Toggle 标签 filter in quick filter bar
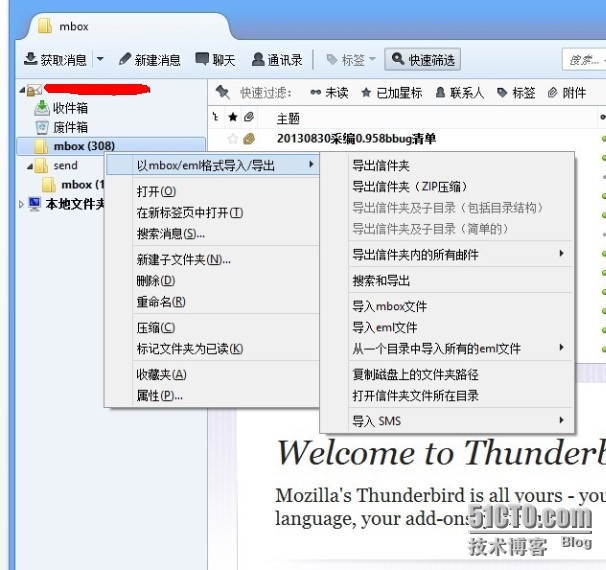Image resolution: width=606 pixels, height=570 pixels. pyautogui.click(x=516, y=93)
